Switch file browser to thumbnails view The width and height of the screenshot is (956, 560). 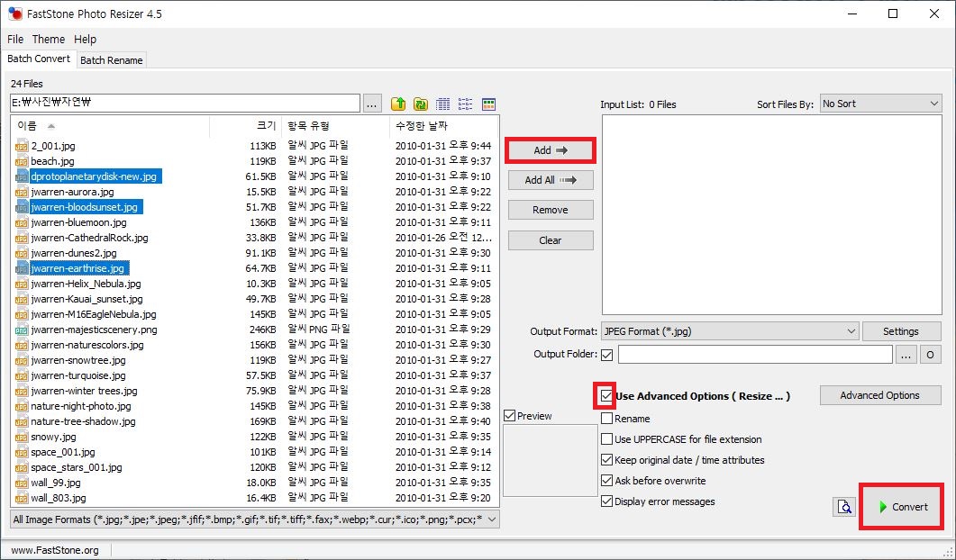point(488,104)
